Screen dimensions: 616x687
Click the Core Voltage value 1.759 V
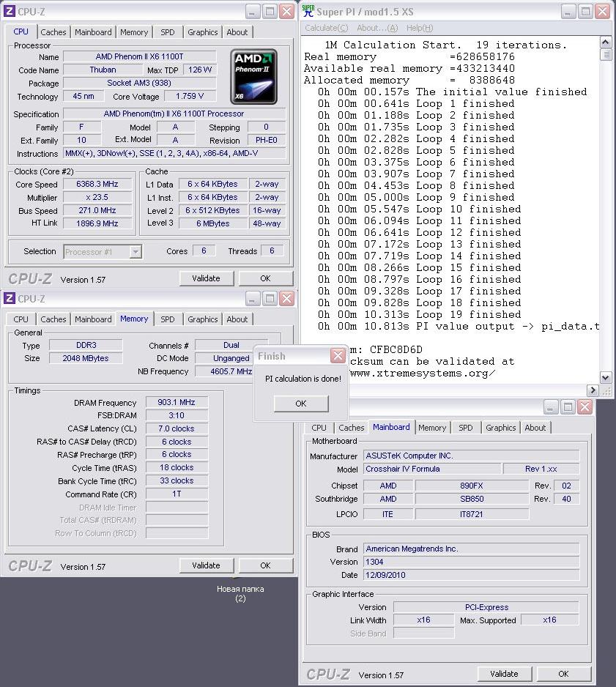pos(190,96)
